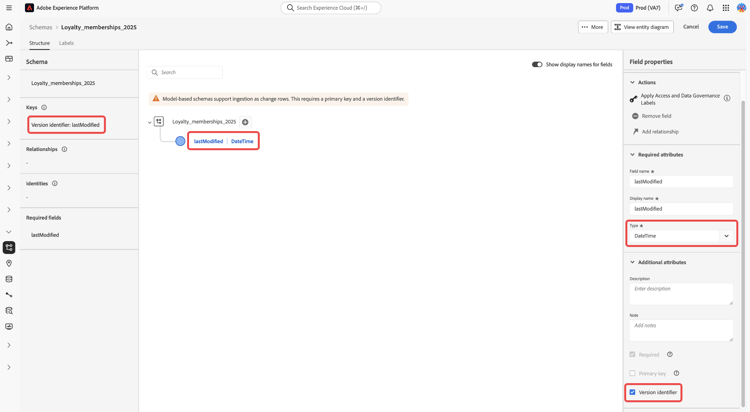Collapse the expanded sidebar group above Schemas
This screenshot has width=750, height=412.
9,232
